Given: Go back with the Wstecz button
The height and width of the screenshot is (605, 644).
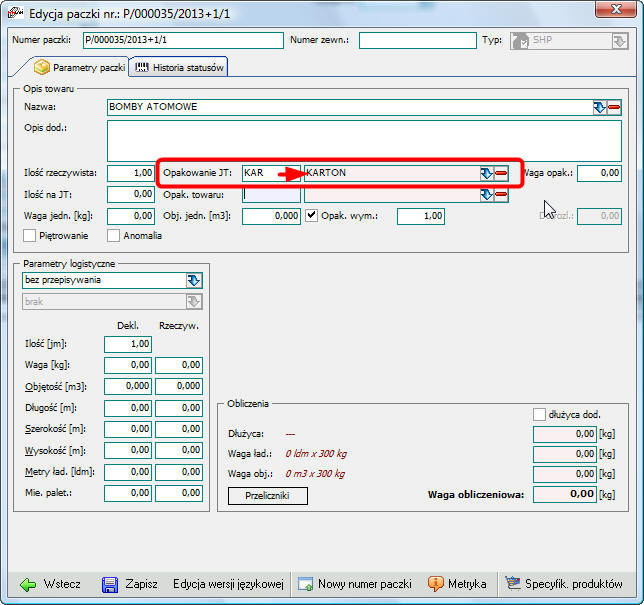Looking at the screenshot, I should click(x=51, y=584).
